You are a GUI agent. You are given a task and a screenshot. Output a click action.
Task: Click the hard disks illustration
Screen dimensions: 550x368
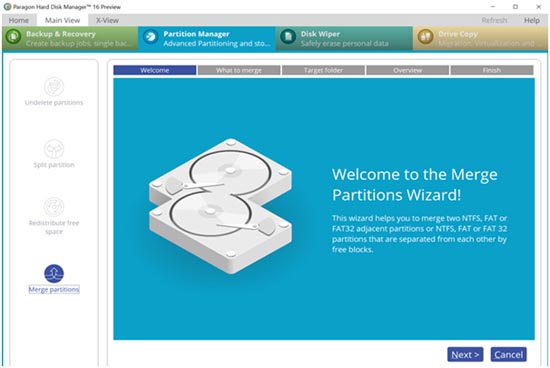click(220, 206)
